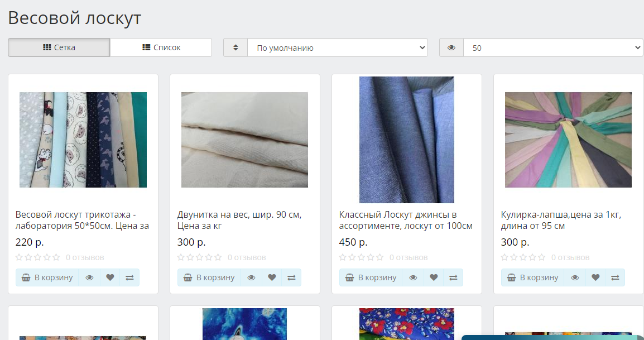Viewport: 644px width, 340px height.
Task: Click the Весовой лоскут page heading
Action: [75, 18]
